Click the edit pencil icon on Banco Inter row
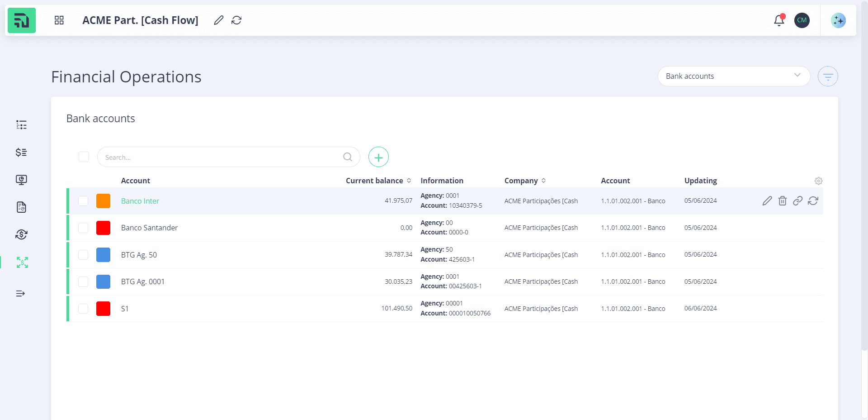This screenshot has height=420, width=868. pos(767,201)
